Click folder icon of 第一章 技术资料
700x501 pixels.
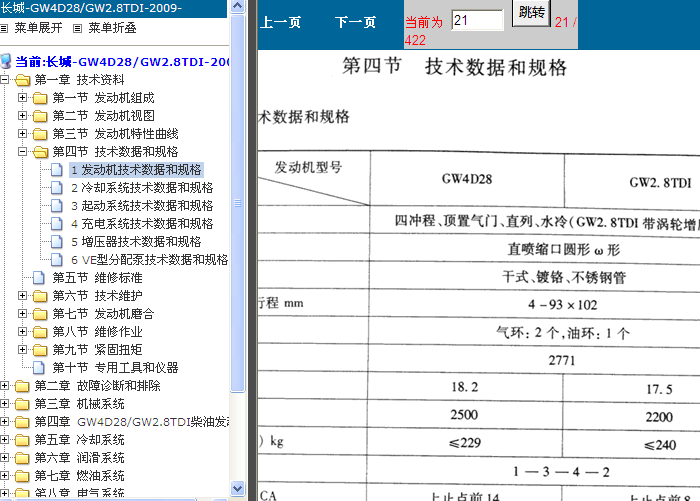tap(22, 80)
